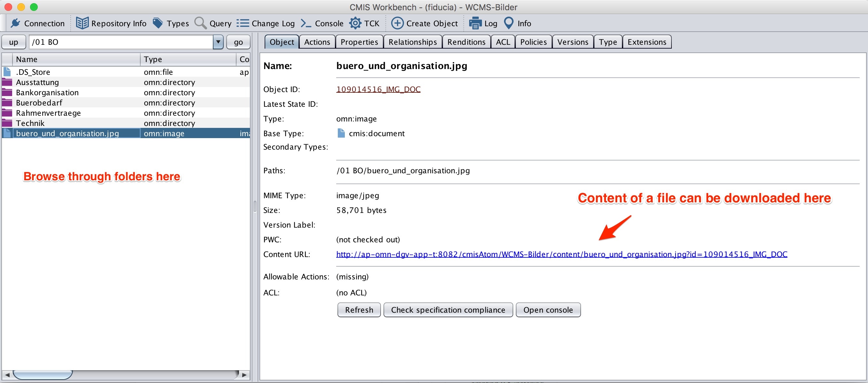Expand the folder path dropdown arrow
The width and height of the screenshot is (868, 383).
[218, 42]
